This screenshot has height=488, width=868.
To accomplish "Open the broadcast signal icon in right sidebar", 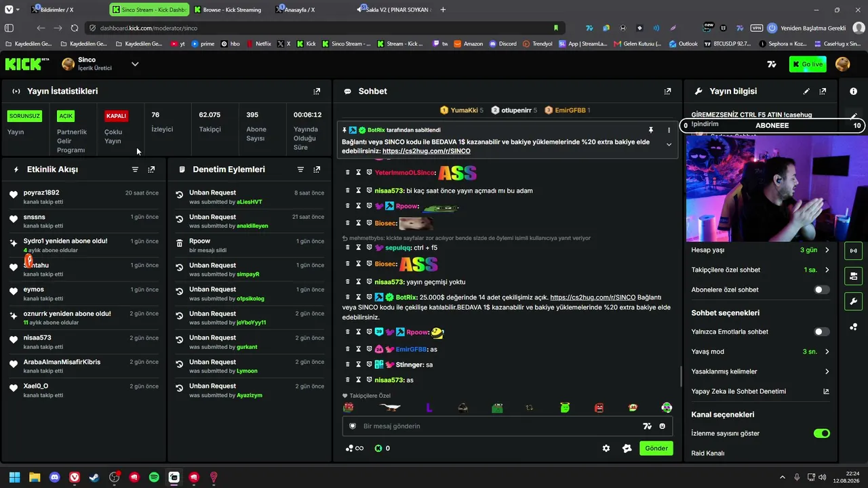I will point(853,251).
